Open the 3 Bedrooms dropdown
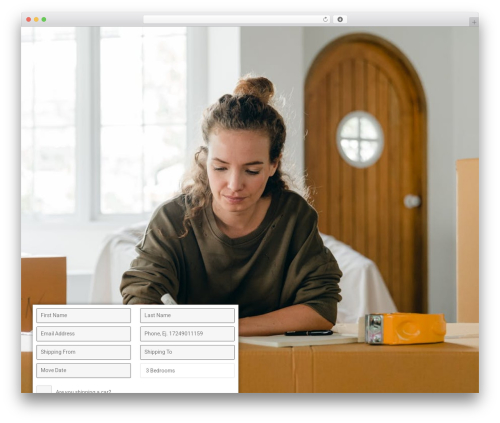This screenshot has width=500, height=423. (187, 370)
